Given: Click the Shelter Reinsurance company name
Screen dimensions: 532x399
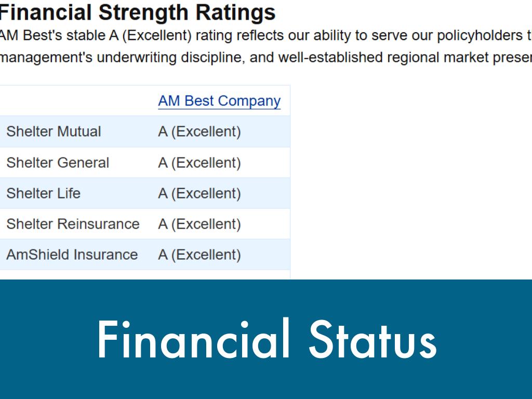Looking at the screenshot, I should (73, 224).
